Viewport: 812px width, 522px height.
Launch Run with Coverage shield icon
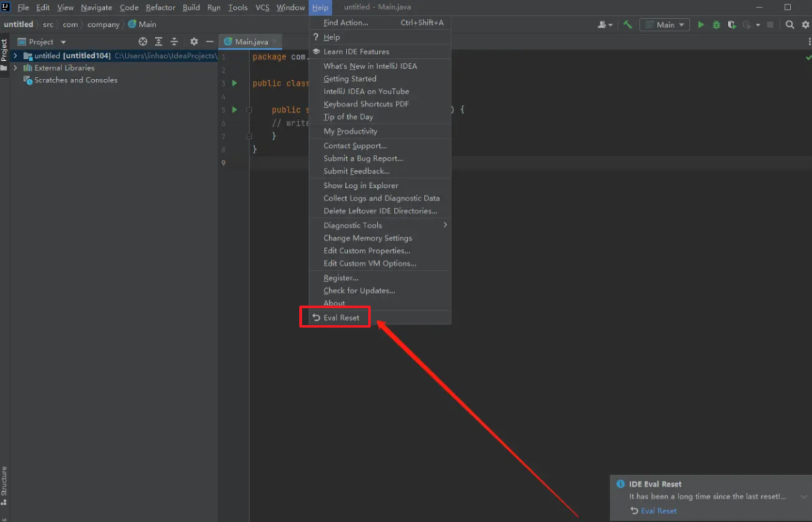pyautogui.click(x=732, y=25)
